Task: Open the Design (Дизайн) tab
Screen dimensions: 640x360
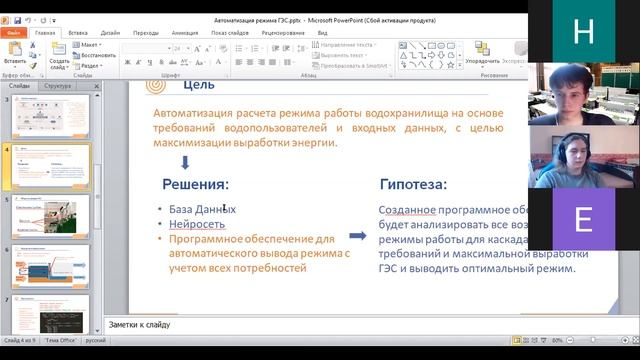Action: click(110, 33)
